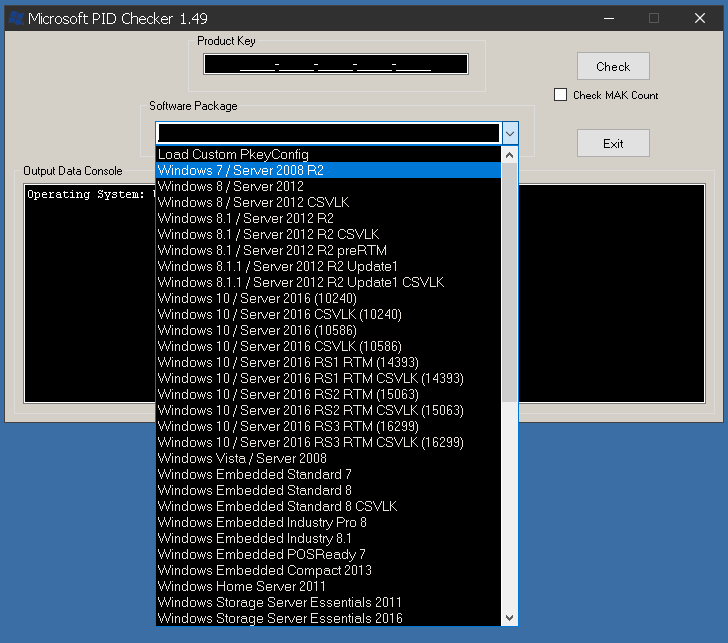Select Windows 10 / Server 2016 (10586)

tap(328, 331)
